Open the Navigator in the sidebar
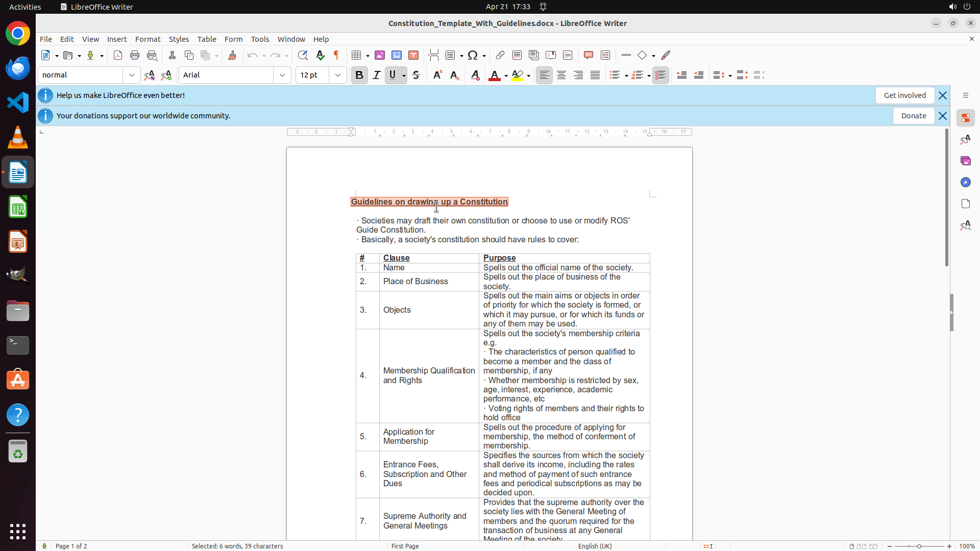The image size is (980, 551). (965, 182)
